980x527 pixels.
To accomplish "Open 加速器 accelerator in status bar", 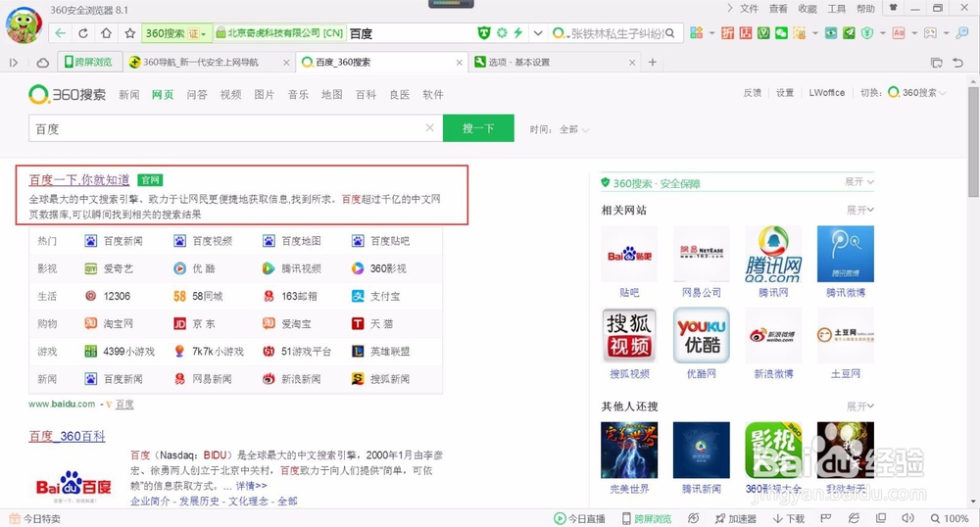I will click(736, 518).
